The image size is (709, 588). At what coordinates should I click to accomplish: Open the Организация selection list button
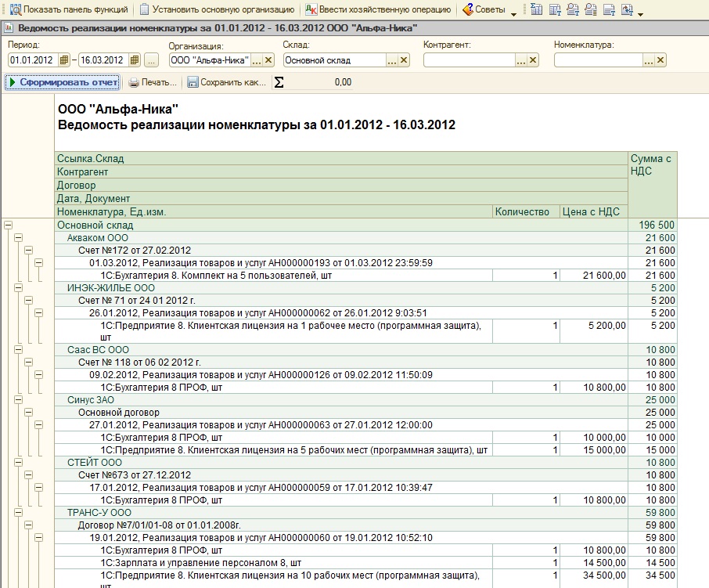point(257,60)
